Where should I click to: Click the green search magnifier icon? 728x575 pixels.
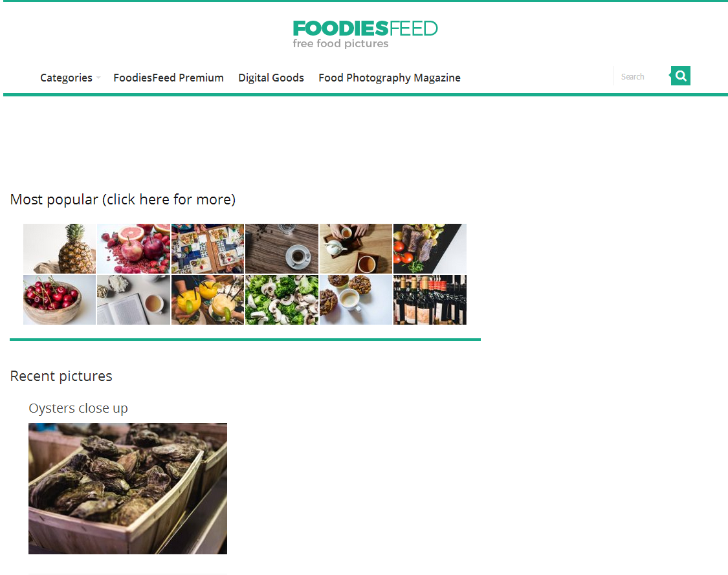(x=680, y=76)
